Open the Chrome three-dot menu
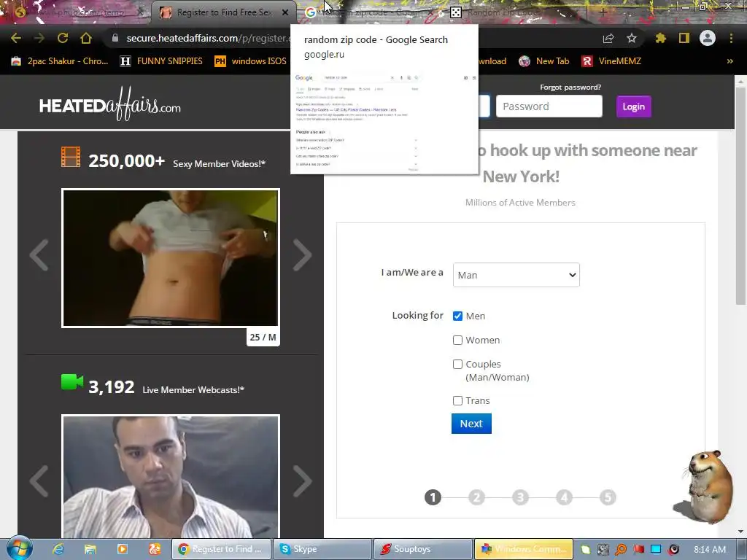The width and height of the screenshot is (747, 560). pyautogui.click(x=731, y=38)
